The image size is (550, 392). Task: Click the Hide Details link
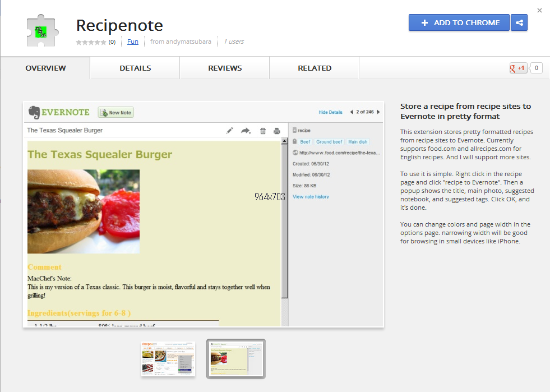pos(330,112)
